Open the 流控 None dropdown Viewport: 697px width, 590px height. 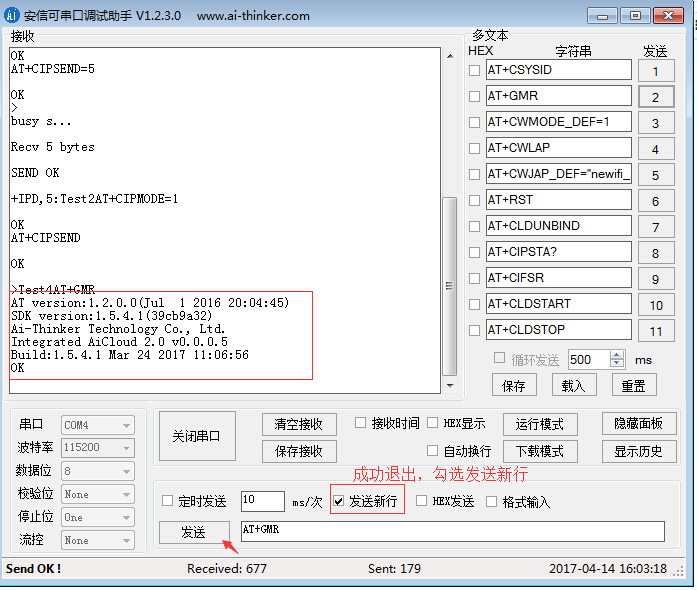98,540
